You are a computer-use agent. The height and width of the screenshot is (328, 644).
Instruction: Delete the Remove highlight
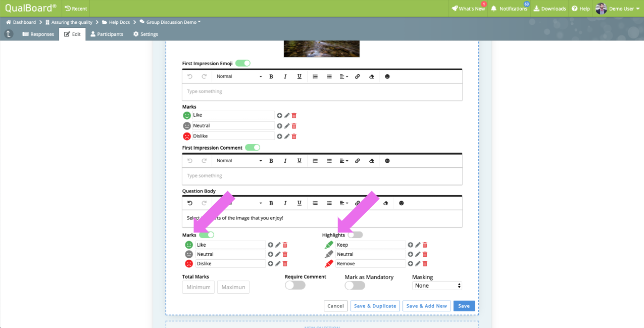(425, 264)
